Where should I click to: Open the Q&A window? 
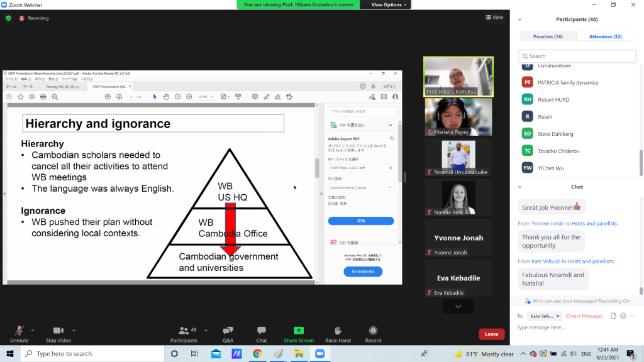(228, 334)
